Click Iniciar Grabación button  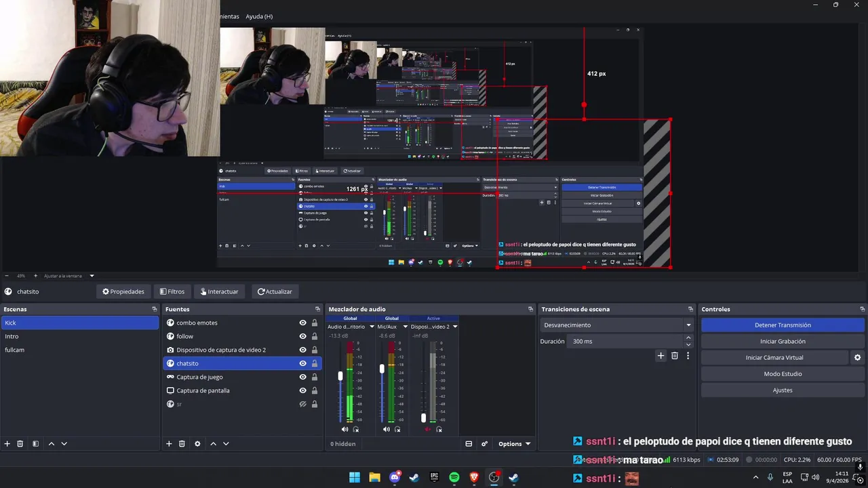click(783, 342)
